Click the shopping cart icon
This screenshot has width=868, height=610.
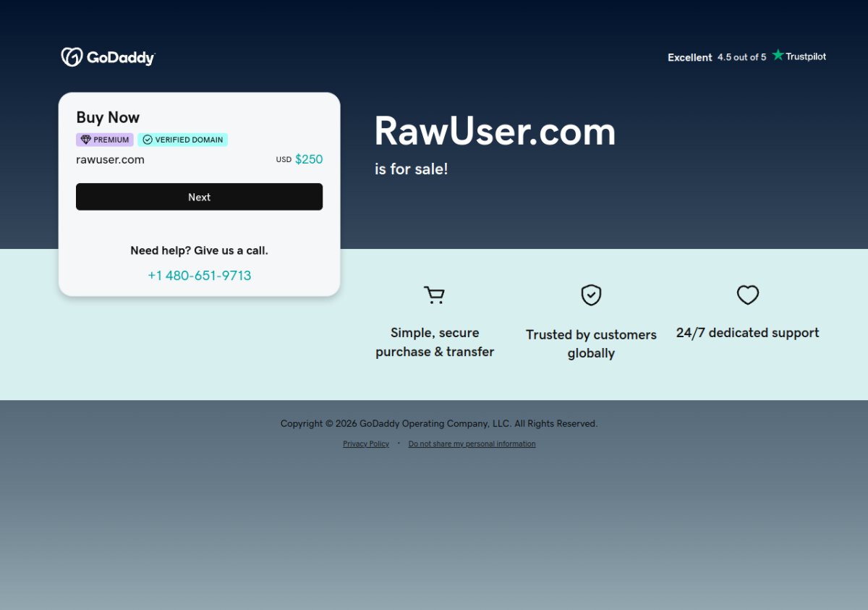coord(434,295)
